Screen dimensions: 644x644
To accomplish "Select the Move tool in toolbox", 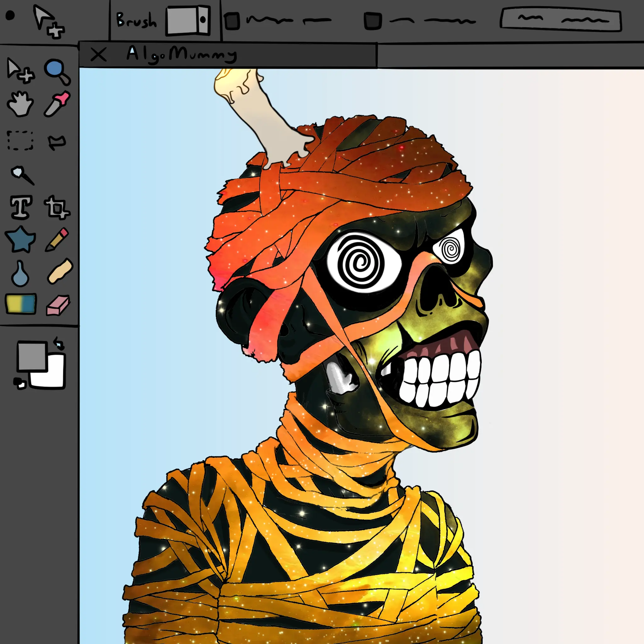I will pyautogui.click(x=20, y=71).
